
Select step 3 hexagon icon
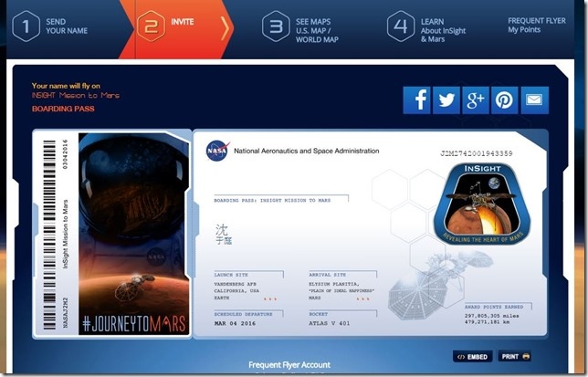(276, 26)
